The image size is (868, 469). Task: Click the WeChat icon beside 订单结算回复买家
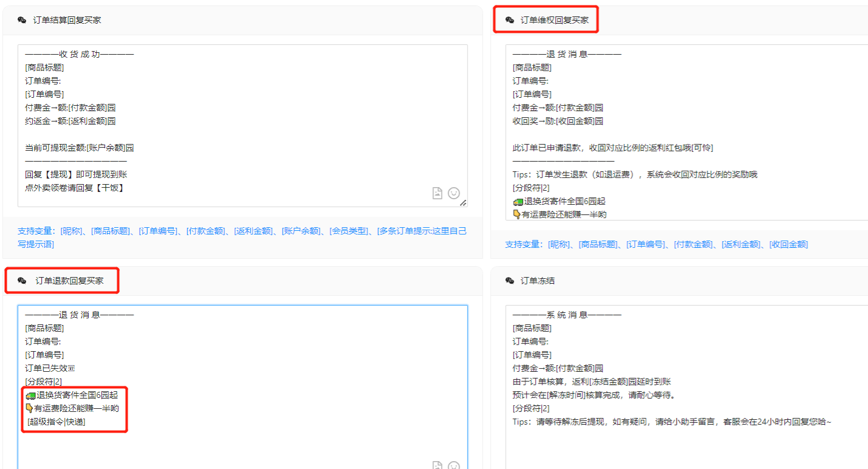coord(22,20)
